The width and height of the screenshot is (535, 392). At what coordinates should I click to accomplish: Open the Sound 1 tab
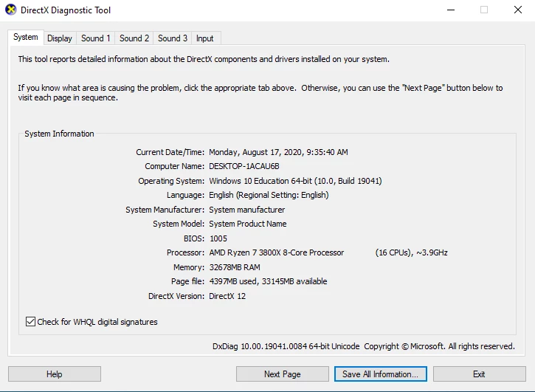point(95,38)
